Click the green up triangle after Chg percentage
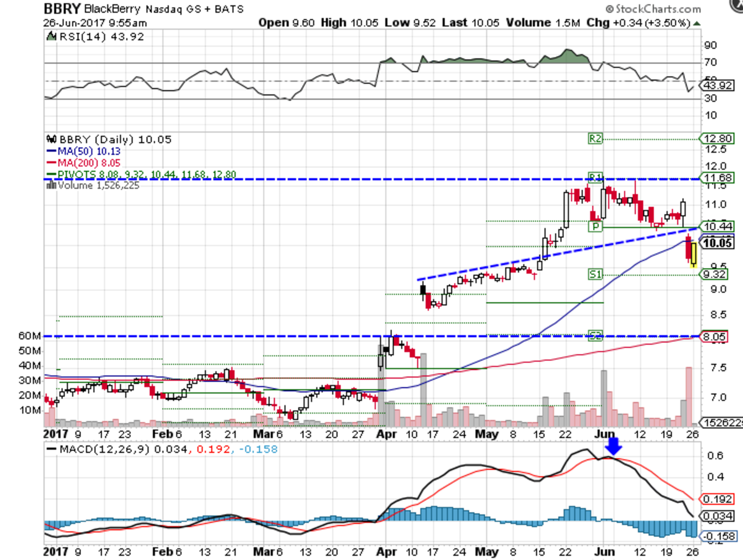Screen dimensions: 743x560 (x=696, y=23)
